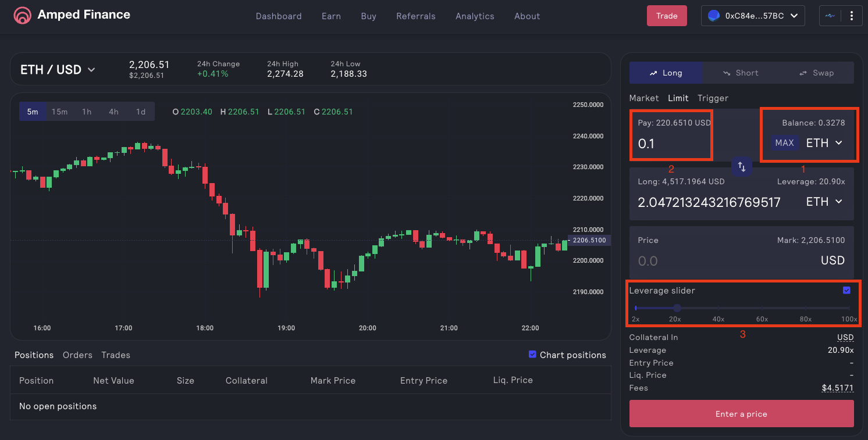Click the Long amount field 2.0472...
The height and width of the screenshot is (440, 868).
click(x=709, y=202)
